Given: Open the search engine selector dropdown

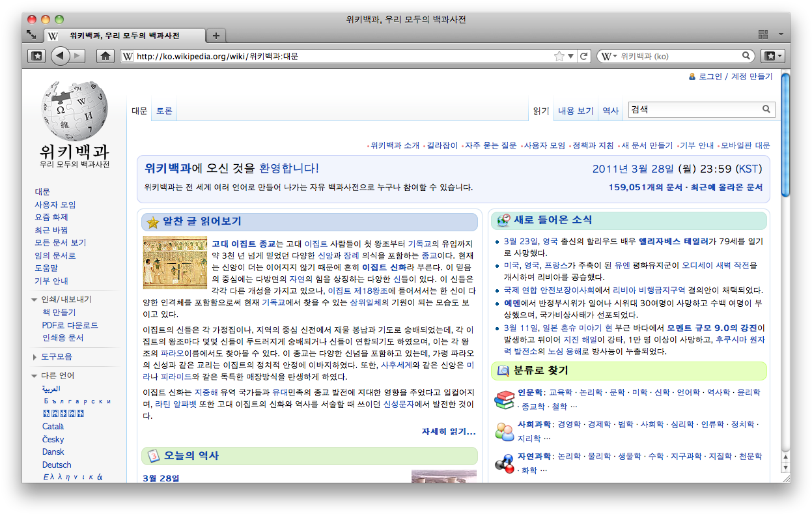Looking at the screenshot, I should pos(609,56).
